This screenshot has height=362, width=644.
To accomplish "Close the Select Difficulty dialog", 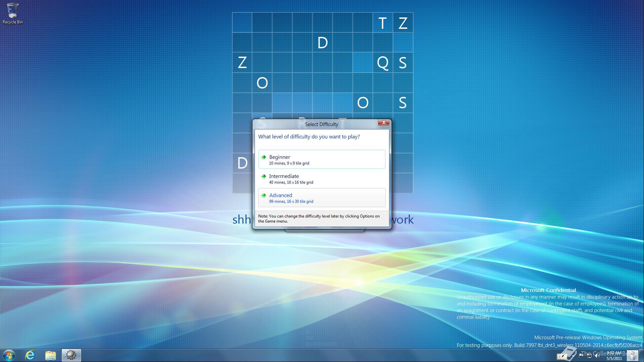I will 384,123.
